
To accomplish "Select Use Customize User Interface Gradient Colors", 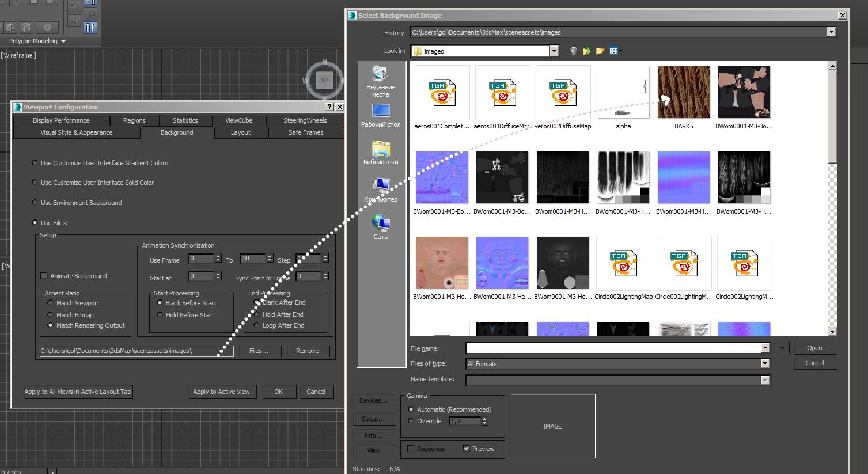I will 35,163.
